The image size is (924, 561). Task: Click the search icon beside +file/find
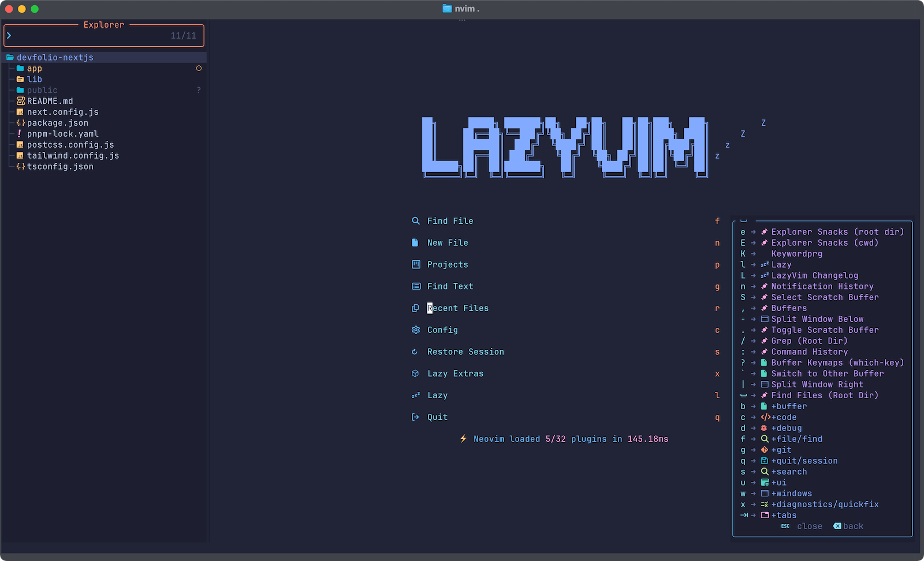(765, 439)
